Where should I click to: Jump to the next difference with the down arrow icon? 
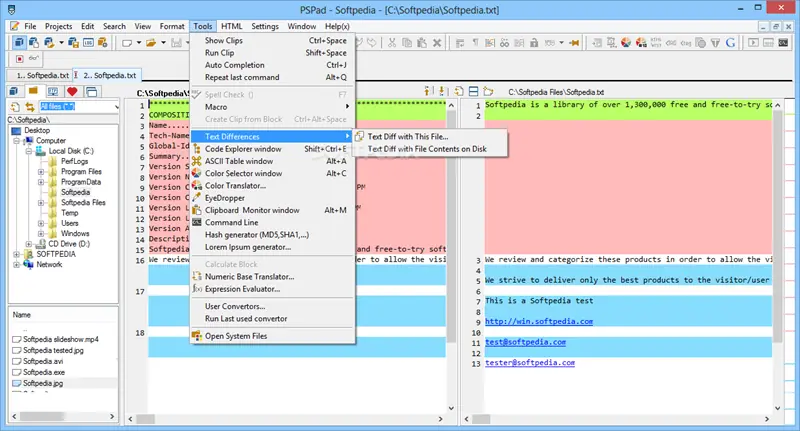point(442,91)
